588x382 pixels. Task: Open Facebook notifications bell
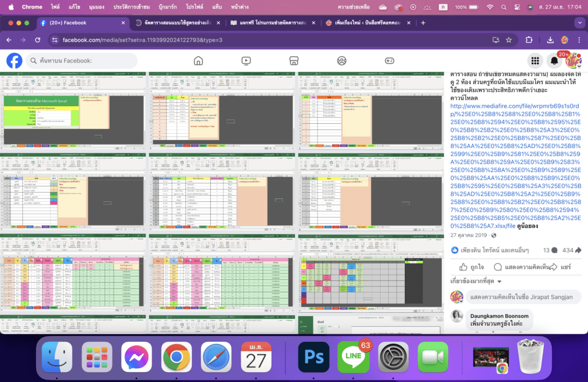click(554, 61)
